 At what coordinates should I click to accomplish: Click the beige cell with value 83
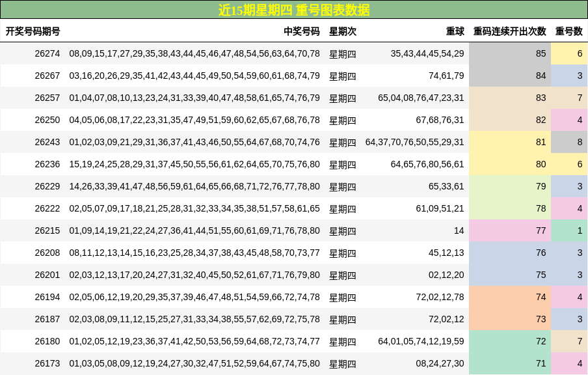pyautogui.click(x=510, y=98)
